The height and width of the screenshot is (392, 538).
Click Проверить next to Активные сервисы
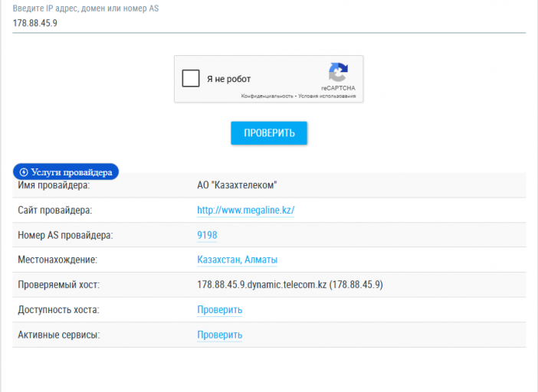point(220,335)
